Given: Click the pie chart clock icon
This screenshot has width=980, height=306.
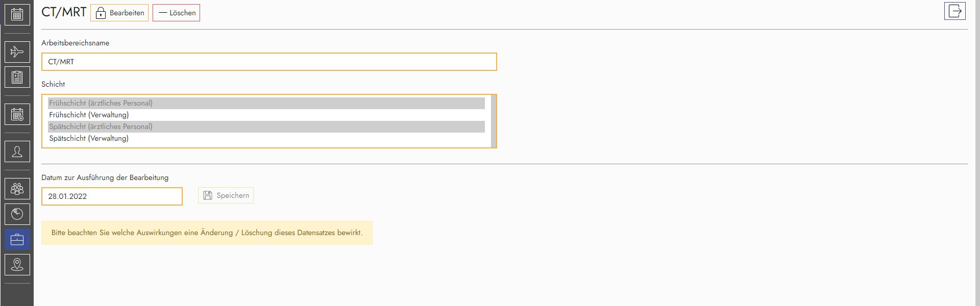Looking at the screenshot, I should 17,214.
